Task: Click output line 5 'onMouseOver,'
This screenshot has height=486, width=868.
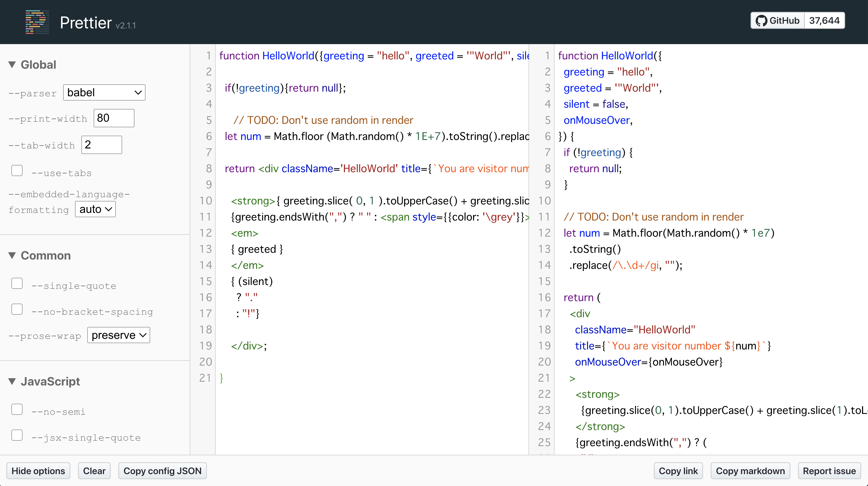Action: click(x=598, y=120)
